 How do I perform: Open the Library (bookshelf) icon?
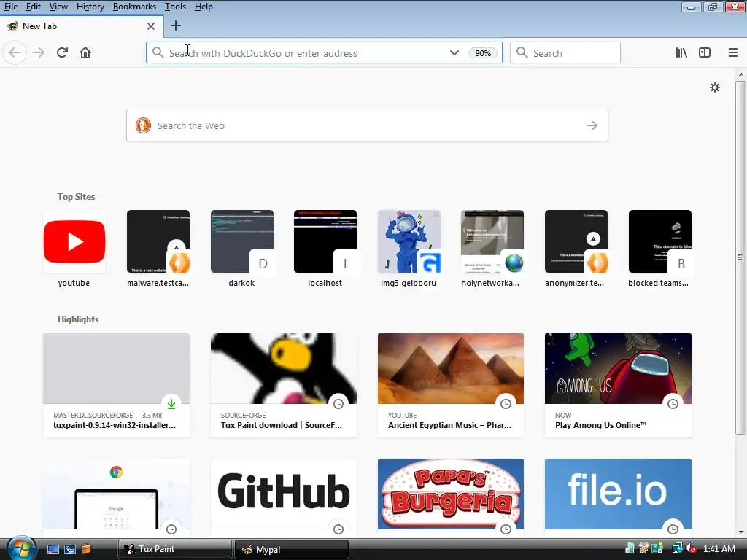click(x=681, y=52)
